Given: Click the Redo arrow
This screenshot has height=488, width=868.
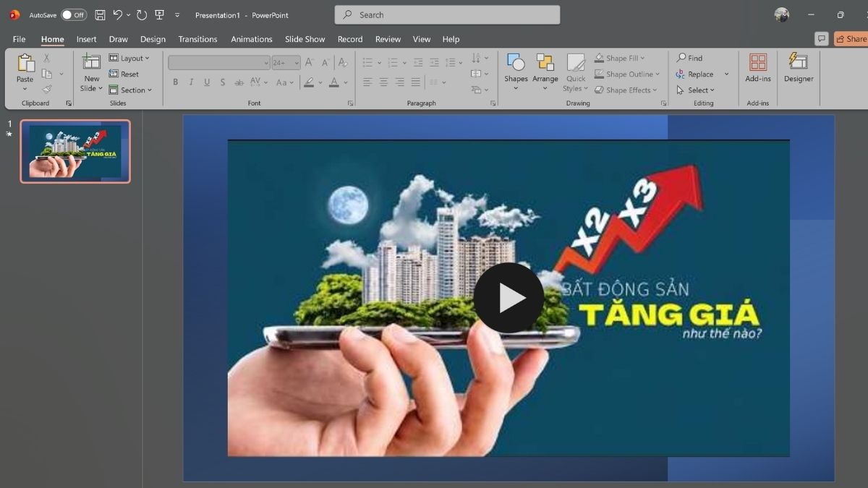Looking at the screenshot, I should pos(142,14).
